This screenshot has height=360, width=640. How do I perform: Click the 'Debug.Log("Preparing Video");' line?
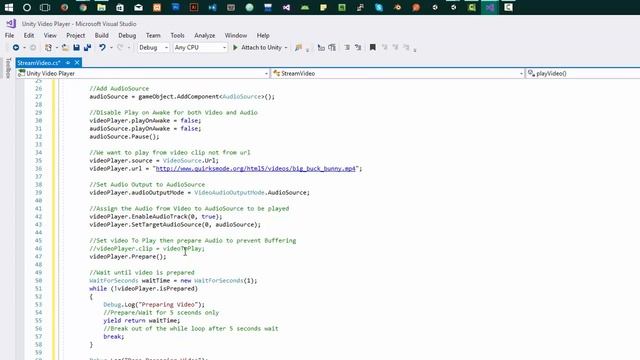click(x=154, y=304)
